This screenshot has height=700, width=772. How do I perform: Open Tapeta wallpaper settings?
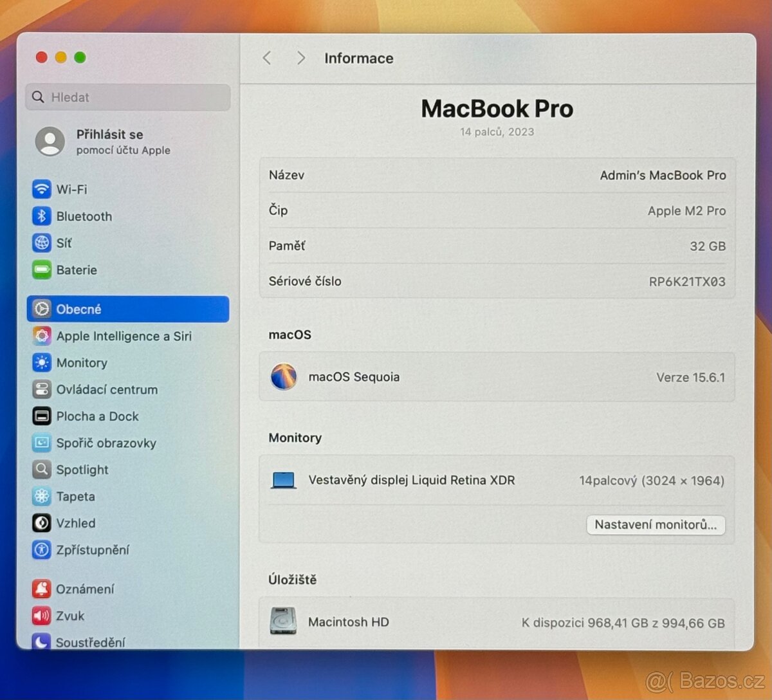pos(77,497)
